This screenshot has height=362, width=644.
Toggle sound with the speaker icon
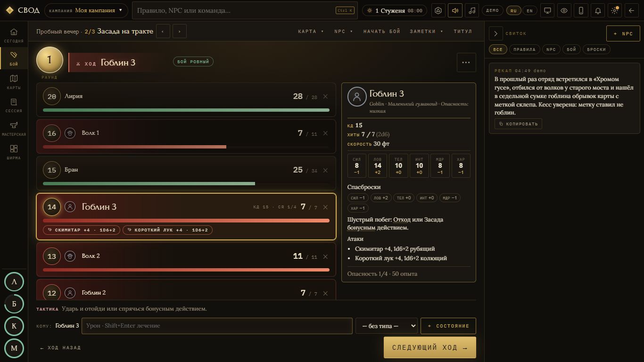tap(455, 10)
